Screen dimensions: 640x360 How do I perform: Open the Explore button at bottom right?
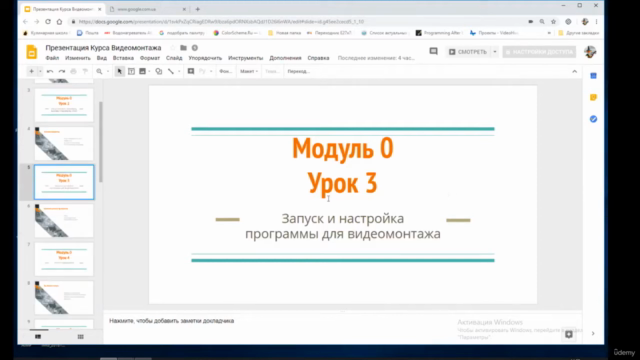pyautogui.click(x=569, y=334)
